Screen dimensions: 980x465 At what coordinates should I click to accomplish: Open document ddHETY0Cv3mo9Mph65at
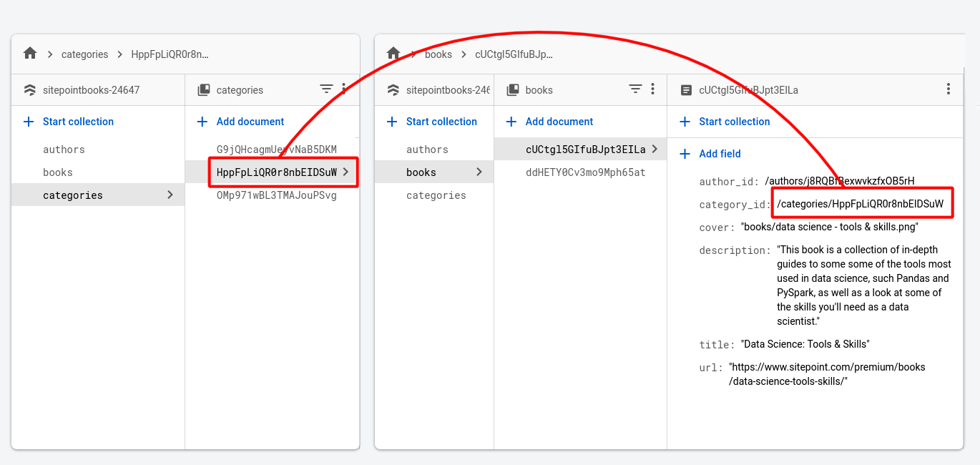(585, 172)
